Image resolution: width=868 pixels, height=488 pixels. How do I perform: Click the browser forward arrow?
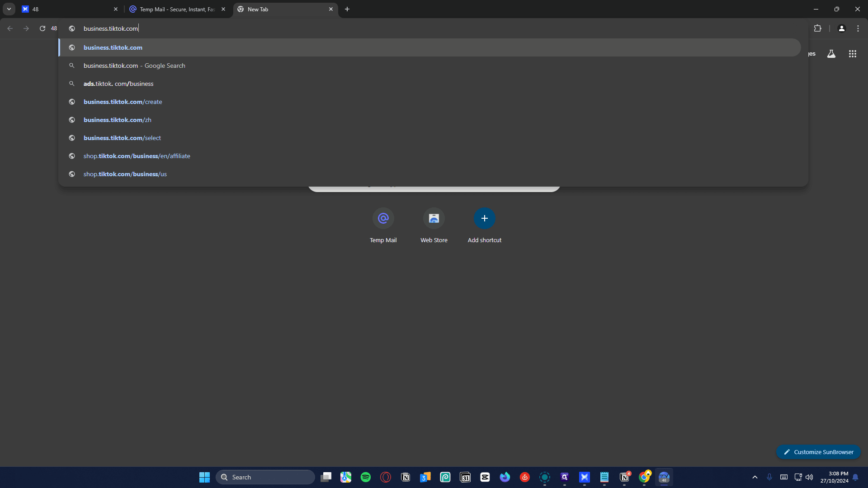coord(26,28)
